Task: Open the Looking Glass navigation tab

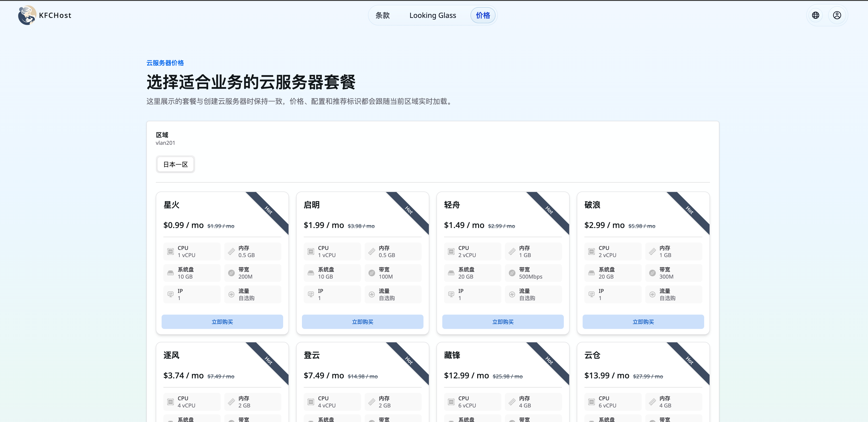Action: tap(433, 15)
